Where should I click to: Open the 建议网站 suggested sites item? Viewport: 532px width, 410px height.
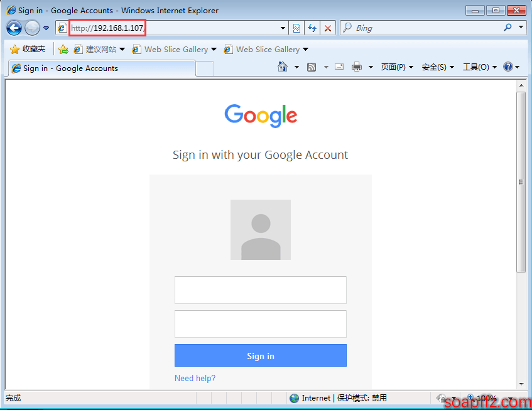click(100, 50)
